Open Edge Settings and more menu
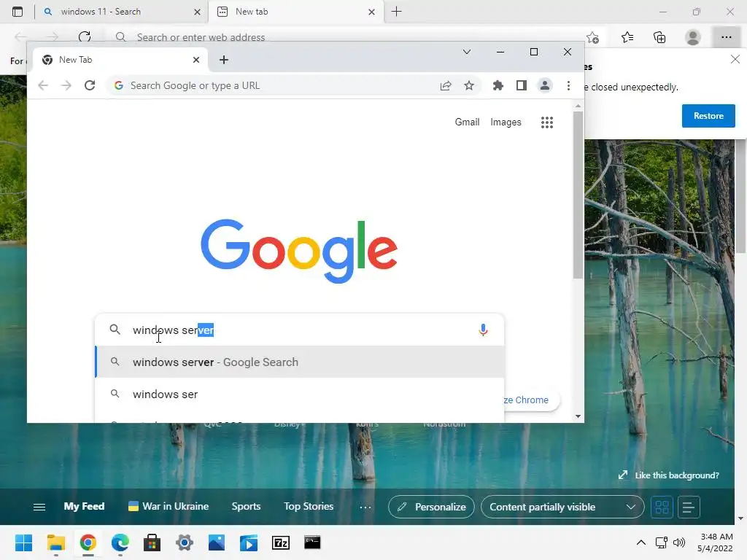The height and width of the screenshot is (560, 747). [726, 37]
